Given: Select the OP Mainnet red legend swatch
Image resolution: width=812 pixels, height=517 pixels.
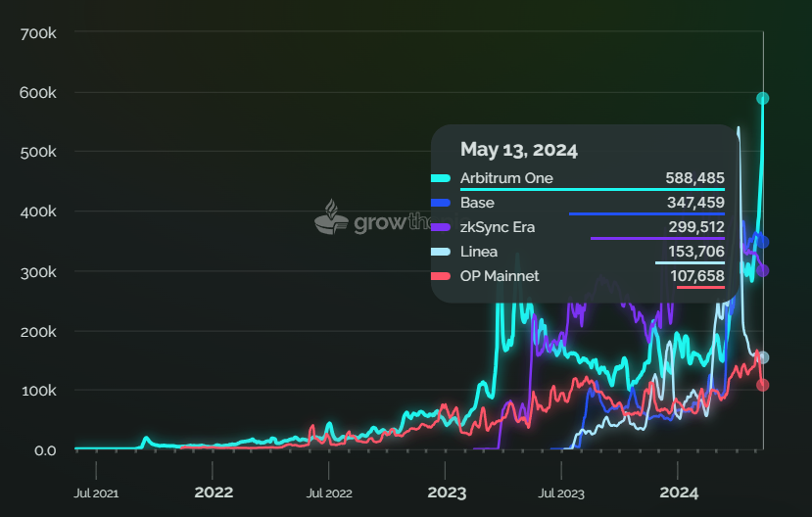Looking at the screenshot, I should tap(441, 276).
